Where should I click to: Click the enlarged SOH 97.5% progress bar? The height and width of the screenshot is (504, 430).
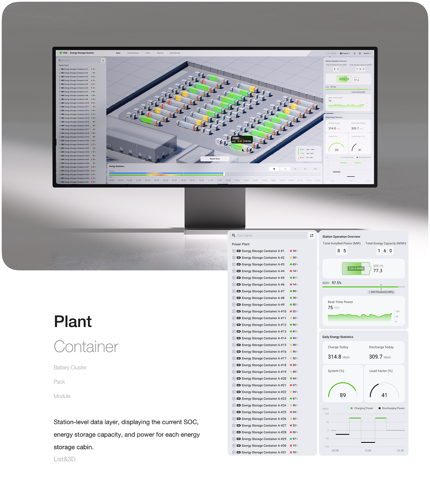363,287
